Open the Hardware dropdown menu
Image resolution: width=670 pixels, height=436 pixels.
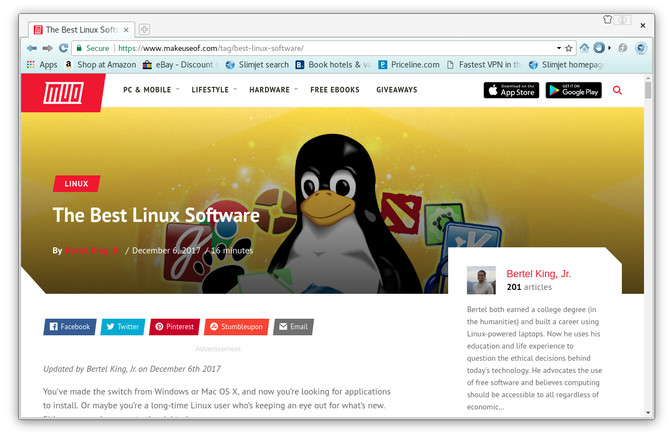272,90
